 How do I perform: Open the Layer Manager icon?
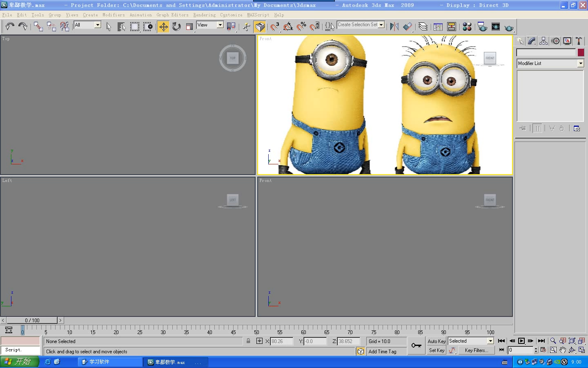pyautogui.click(x=423, y=27)
